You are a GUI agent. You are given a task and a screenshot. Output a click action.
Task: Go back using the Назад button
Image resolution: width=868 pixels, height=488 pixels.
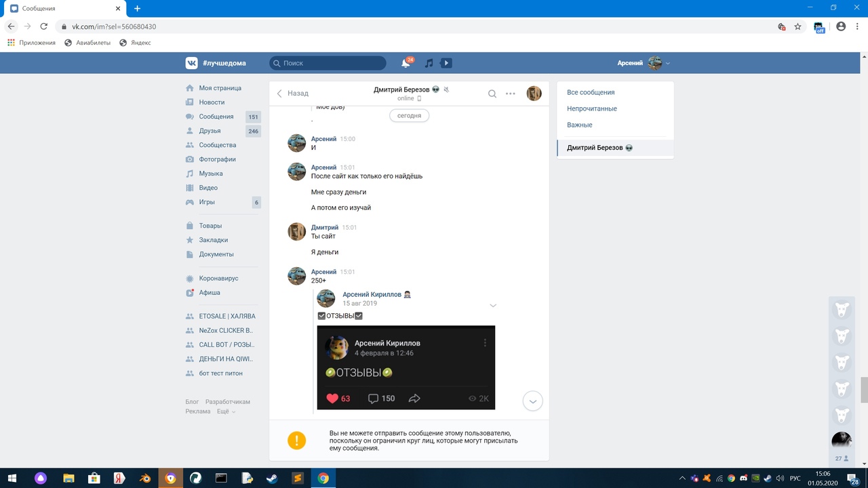(x=292, y=94)
